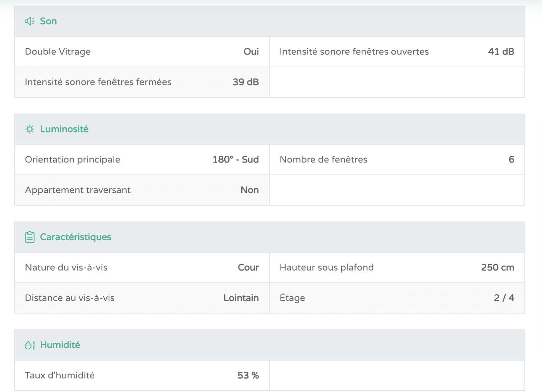Click the sun icon beside Luminosité
The width and height of the screenshot is (542, 392).
click(x=30, y=129)
